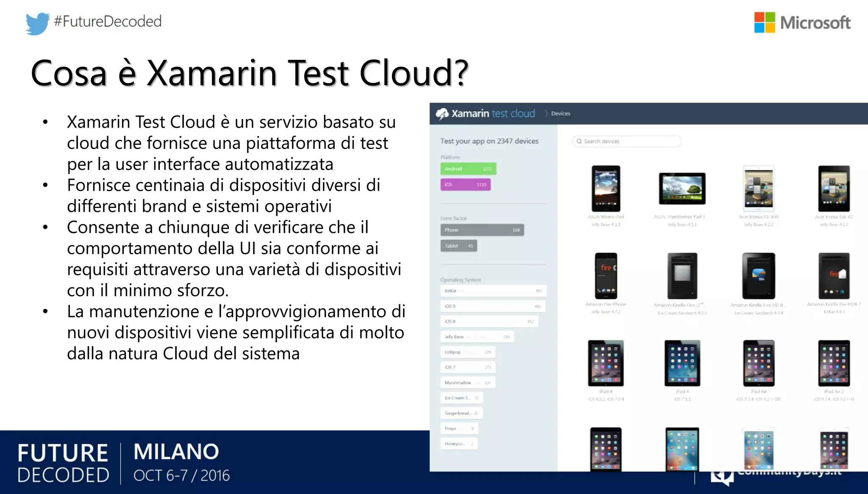The width and height of the screenshot is (868, 494).
Task: Click the Microsoft logo
Action: click(802, 22)
